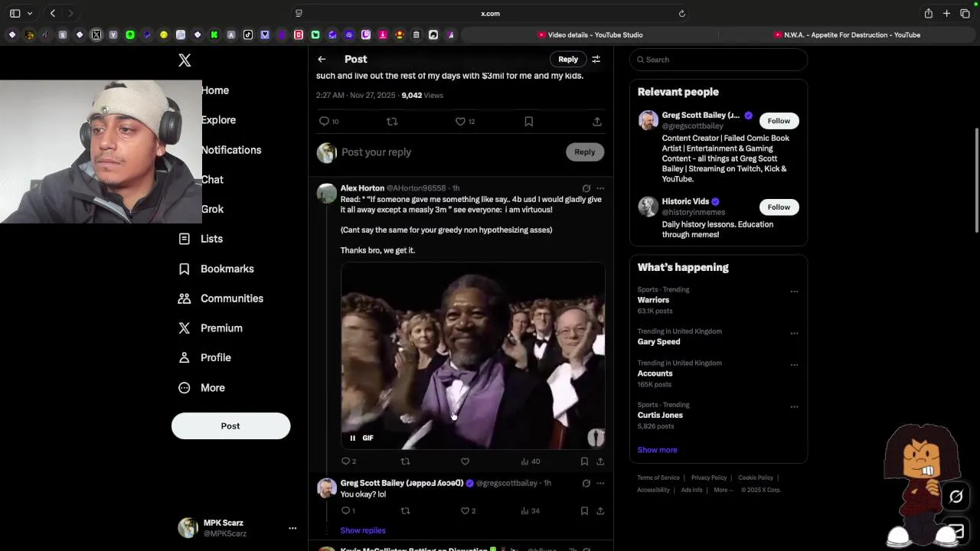Show more trends in What's happening
The width and height of the screenshot is (980, 551).
click(657, 450)
